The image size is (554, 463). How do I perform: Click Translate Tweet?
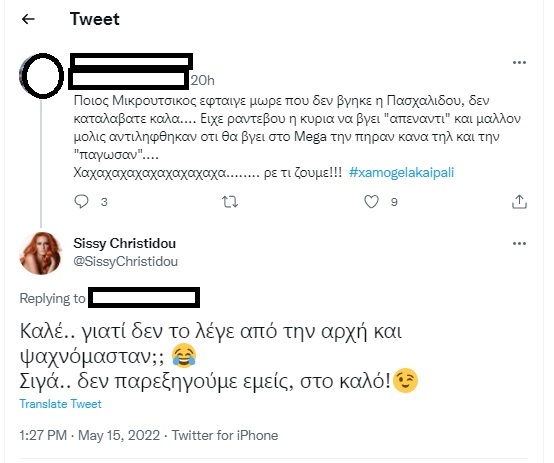pyautogui.click(x=60, y=404)
